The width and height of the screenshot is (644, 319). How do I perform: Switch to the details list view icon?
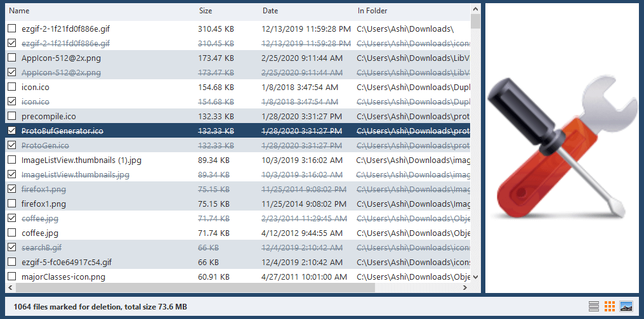pyautogui.click(x=593, y=306)
